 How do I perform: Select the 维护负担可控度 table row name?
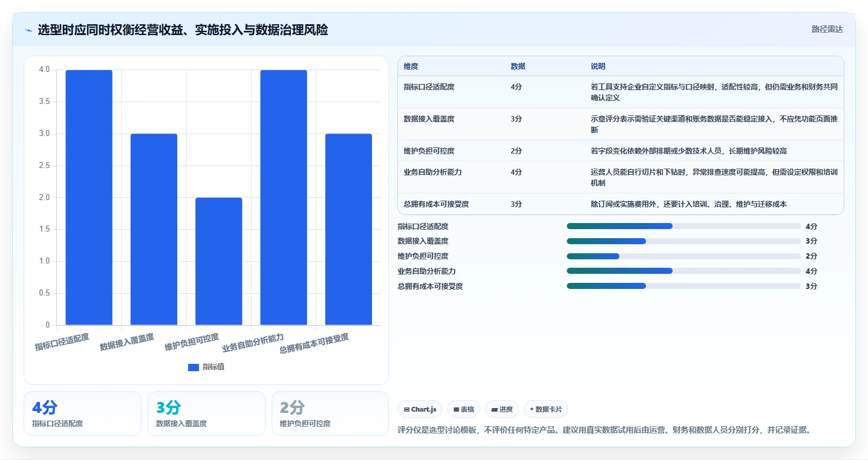[x=429, y=151]
